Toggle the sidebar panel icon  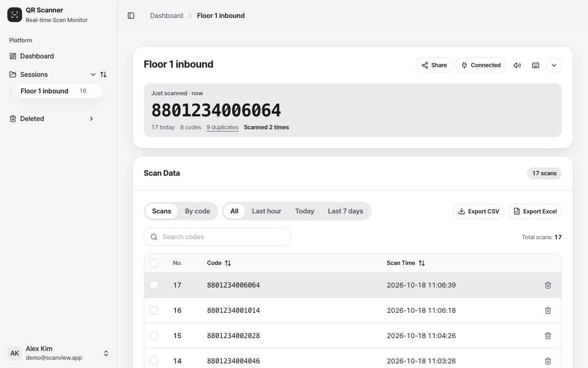[x=131, y=16]
